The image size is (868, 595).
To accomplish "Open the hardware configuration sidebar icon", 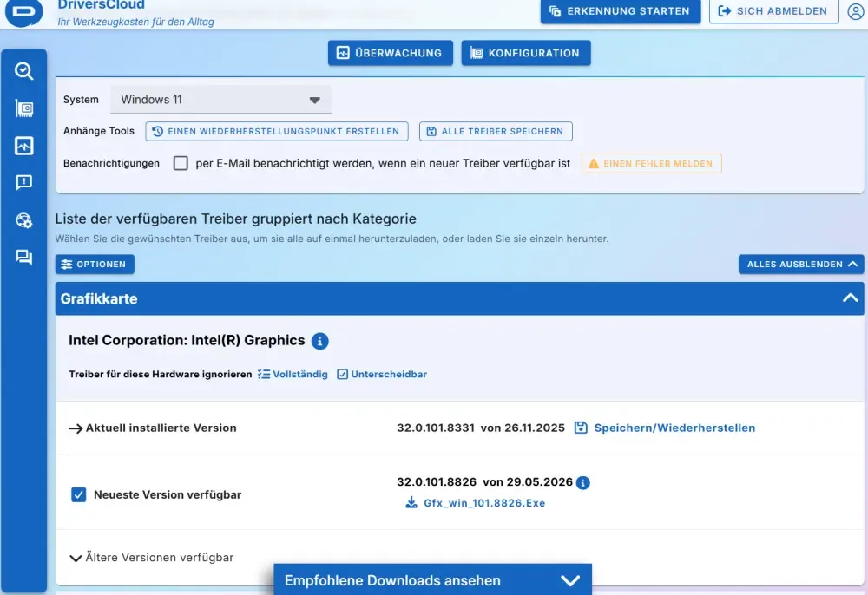I will [x=23, y=108].
